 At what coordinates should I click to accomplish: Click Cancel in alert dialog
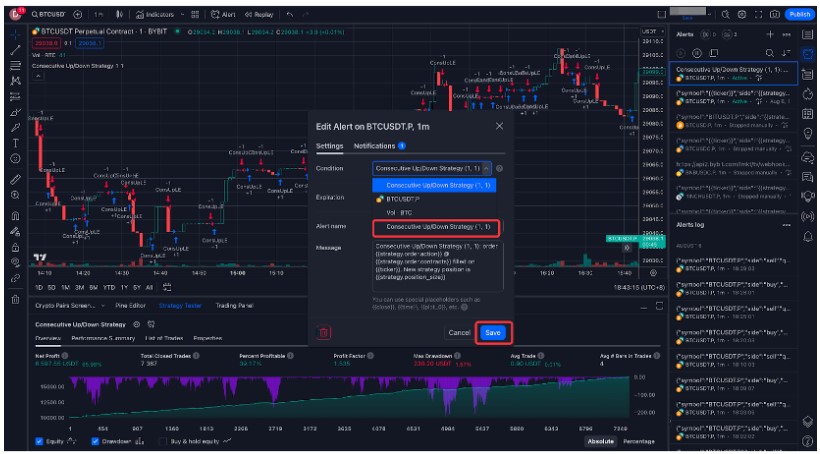tap(459, 333)
